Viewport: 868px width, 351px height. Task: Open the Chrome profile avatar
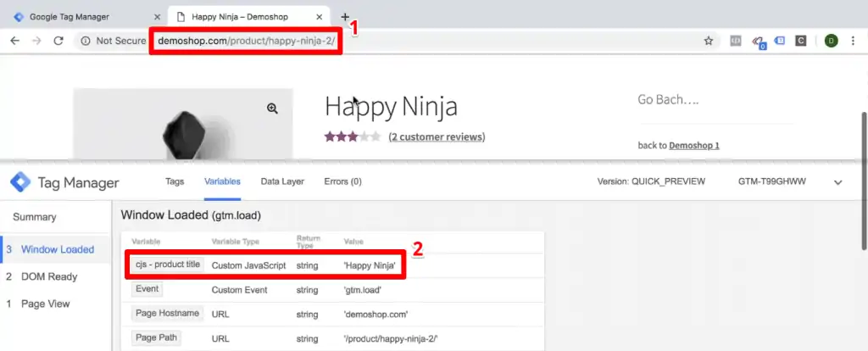831,41
